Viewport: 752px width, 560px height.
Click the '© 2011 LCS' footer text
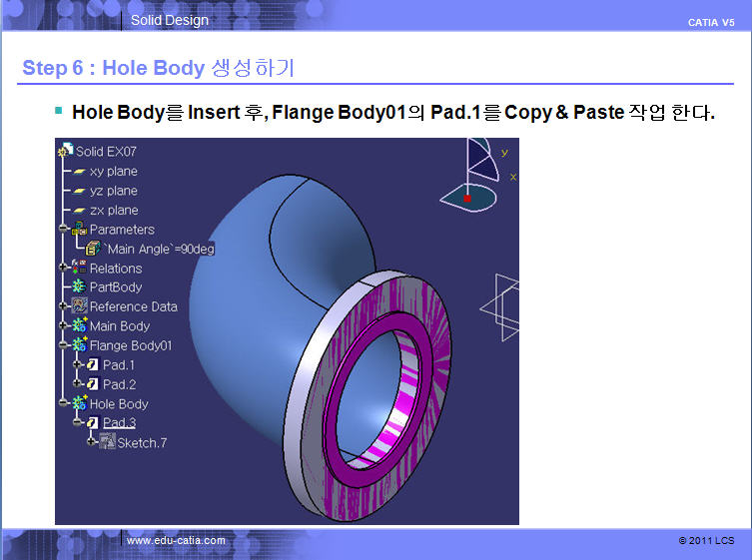(706, 540)
